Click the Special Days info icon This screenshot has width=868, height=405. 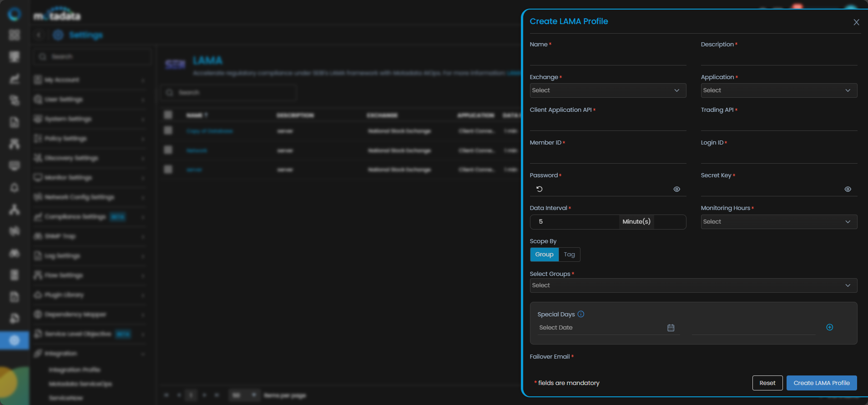click(581, 314)
